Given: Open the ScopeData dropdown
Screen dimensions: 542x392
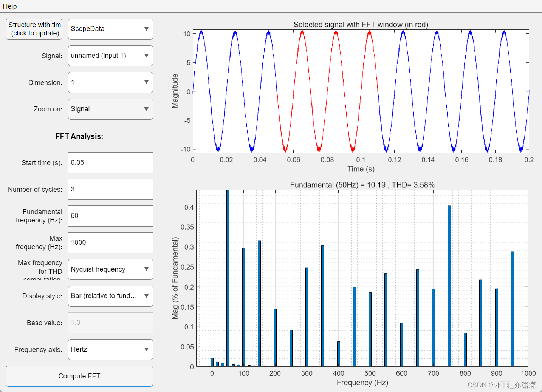Looking at the screenshot, I should 110,29.
